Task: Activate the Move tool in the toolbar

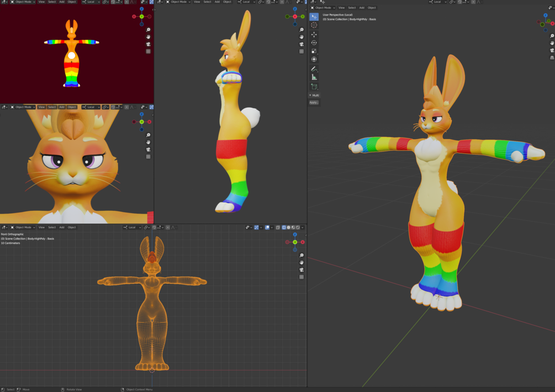Action: (x=314, y=34)
